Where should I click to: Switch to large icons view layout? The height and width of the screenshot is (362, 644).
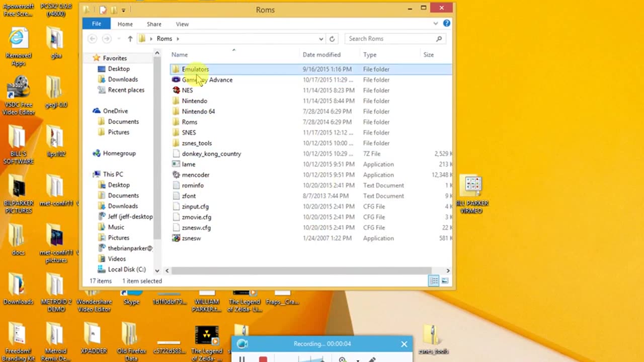tap(445, 281)
